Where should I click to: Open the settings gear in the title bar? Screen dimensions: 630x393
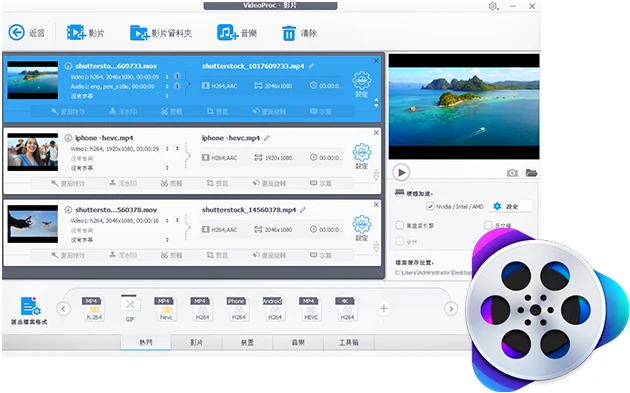pos(493,6)
